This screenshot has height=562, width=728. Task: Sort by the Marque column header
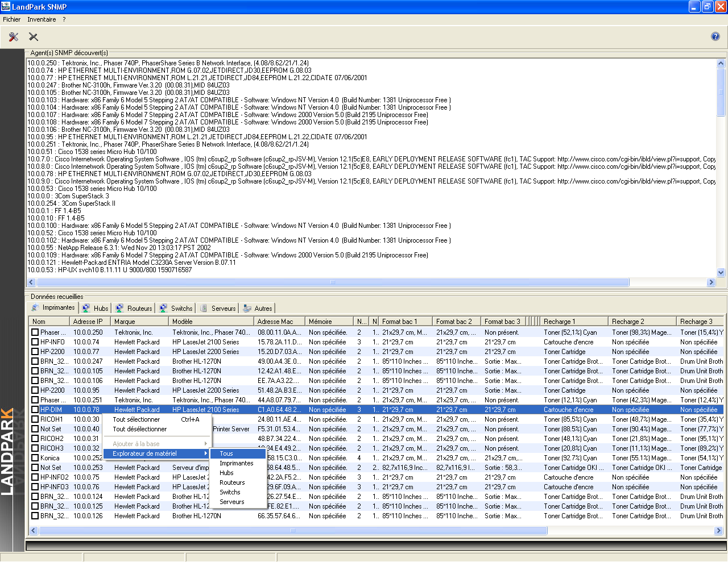point(139,321)
